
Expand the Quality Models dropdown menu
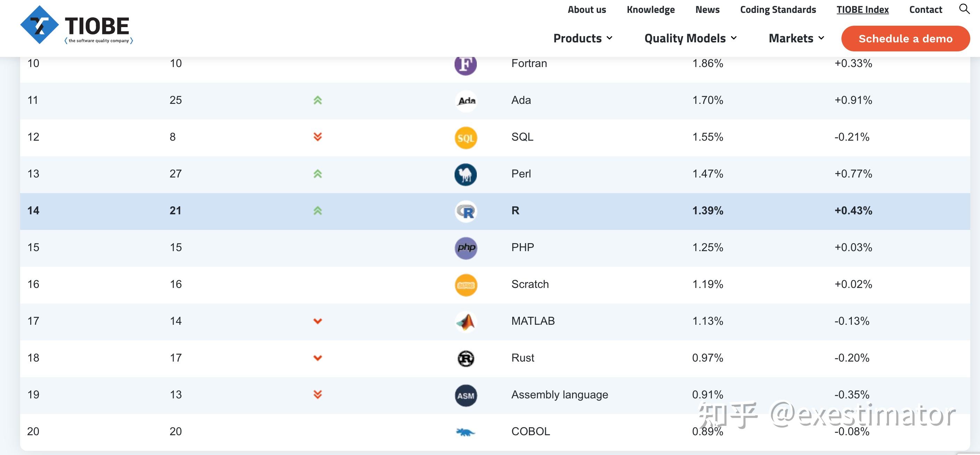click(x=690, y=38)
